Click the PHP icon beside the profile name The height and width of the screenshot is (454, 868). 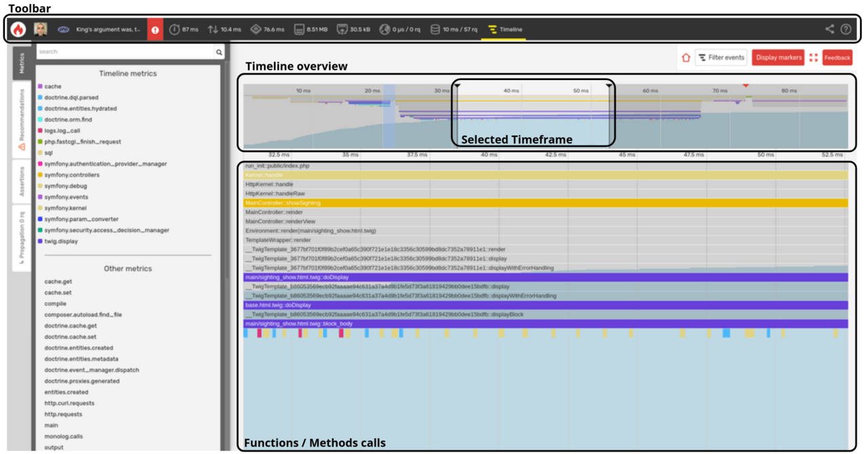pyautogui.click(x=63, y=30)
